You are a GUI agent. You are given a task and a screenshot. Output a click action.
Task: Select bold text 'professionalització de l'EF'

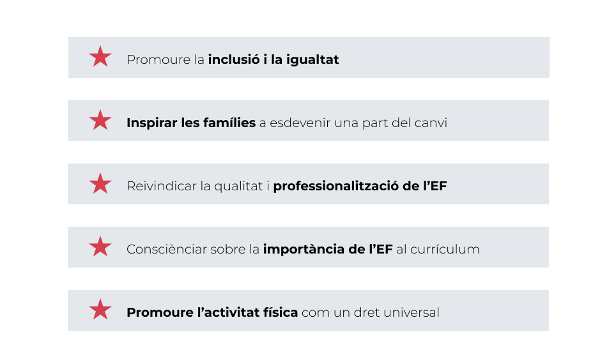point(360,186)
